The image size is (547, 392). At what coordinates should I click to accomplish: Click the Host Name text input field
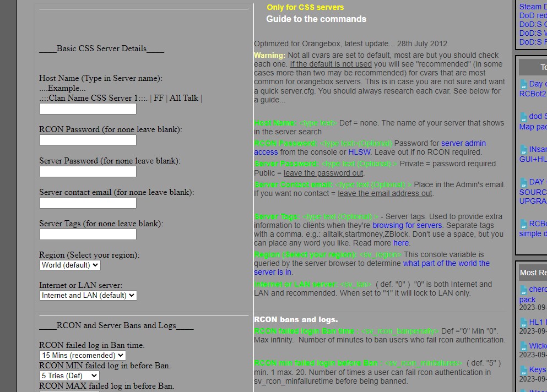[x=88, y=109]
